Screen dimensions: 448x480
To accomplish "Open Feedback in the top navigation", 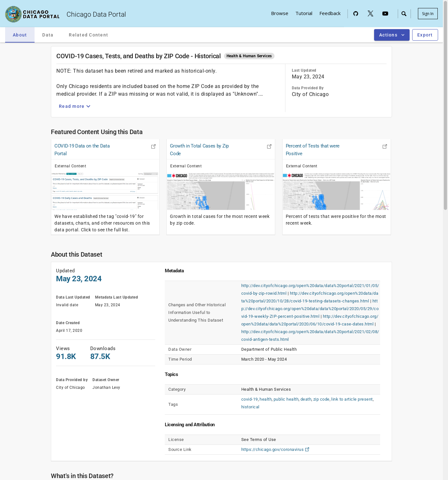I will (x=330, y=13).
